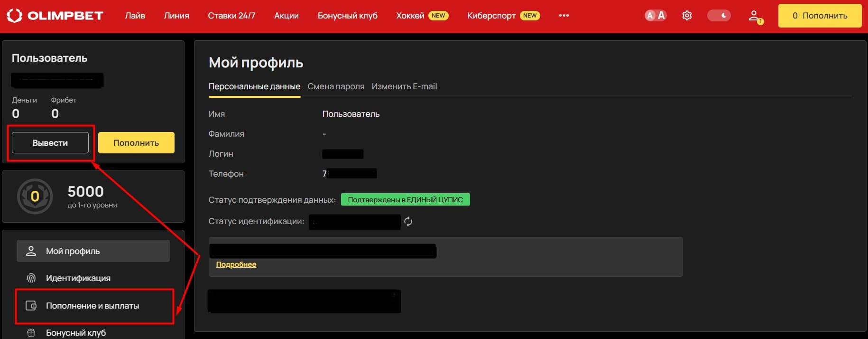This screenshot has height=339, width=868.
Task: Click the Статус идентификации label
Action: (257, 221)
